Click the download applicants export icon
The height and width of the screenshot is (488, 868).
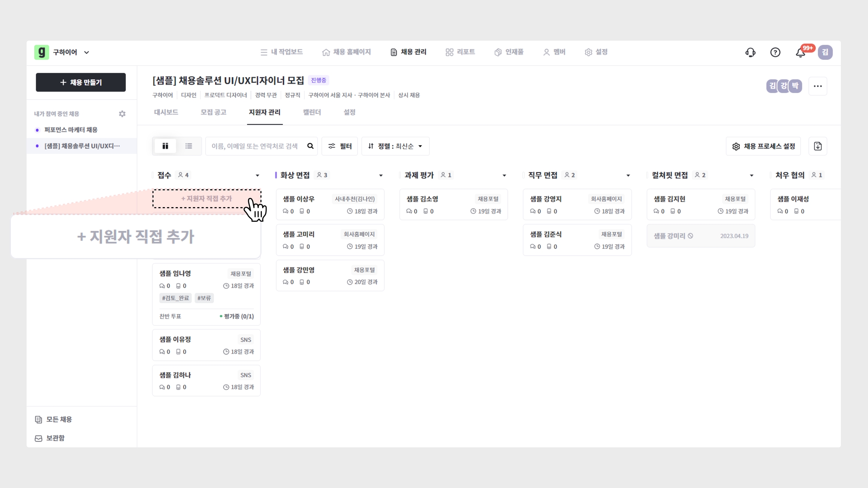click(818, 146)
